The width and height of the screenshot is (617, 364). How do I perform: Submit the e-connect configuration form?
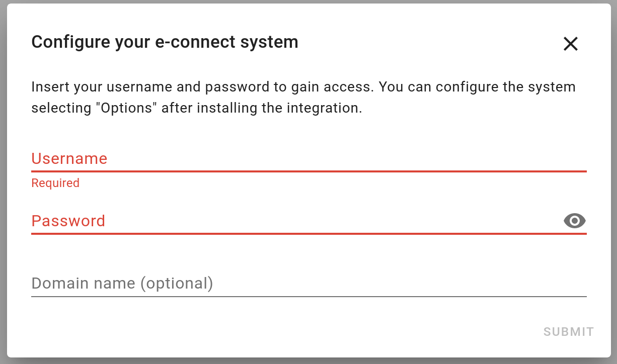click(x=568, y=332)
